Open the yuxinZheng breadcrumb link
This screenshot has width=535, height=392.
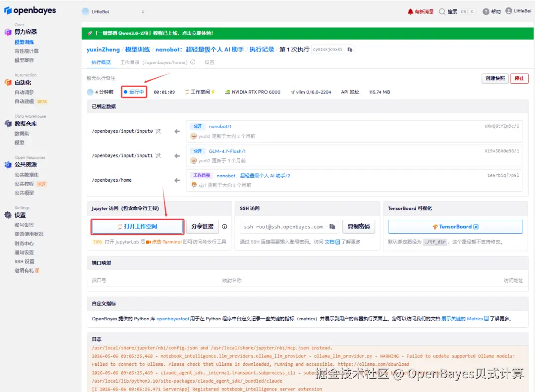103,49
